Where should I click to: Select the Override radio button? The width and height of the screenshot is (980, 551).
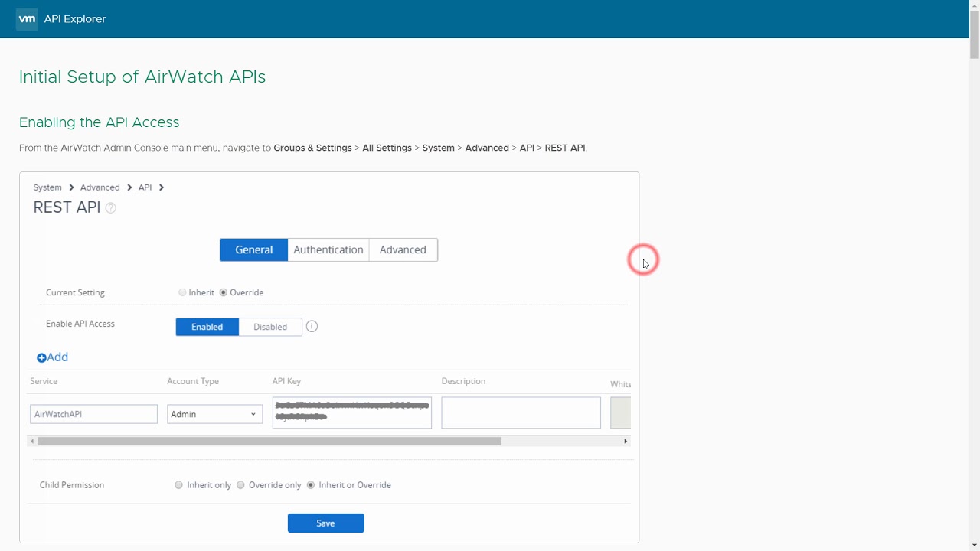click(x=224, y=292)
